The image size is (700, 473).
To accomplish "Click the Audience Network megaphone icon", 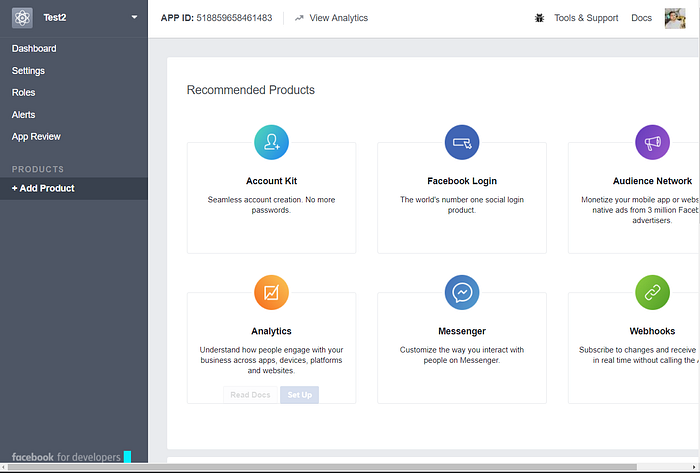I will (652, 142).
